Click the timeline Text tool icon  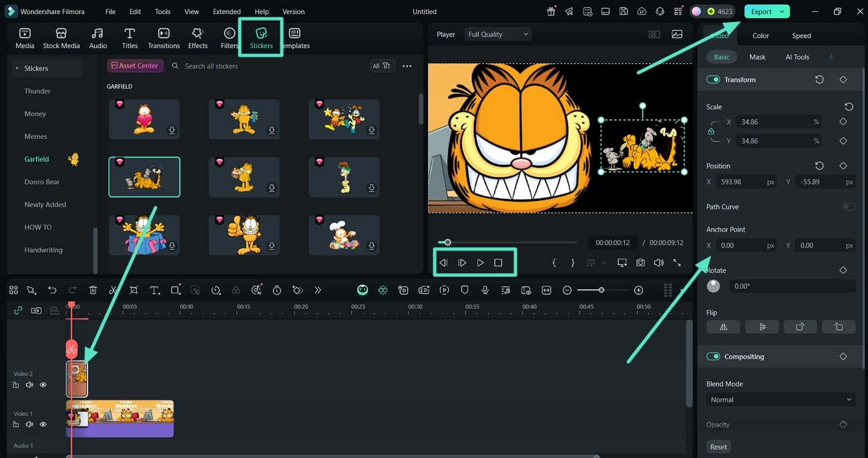154,290
